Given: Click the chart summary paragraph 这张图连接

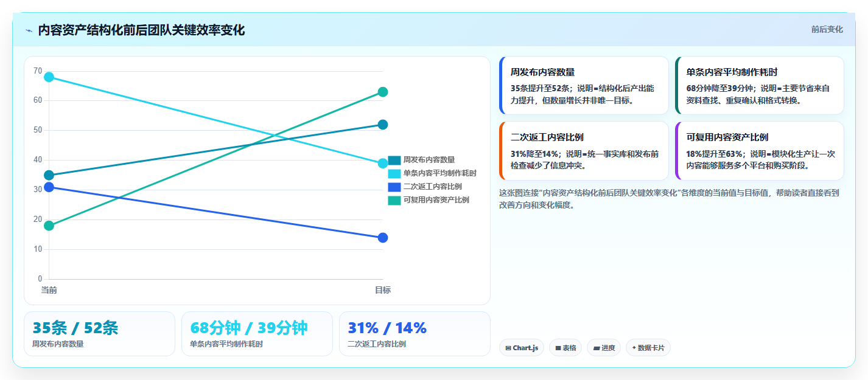Looking at the screenshot, I should coord(669,199).
